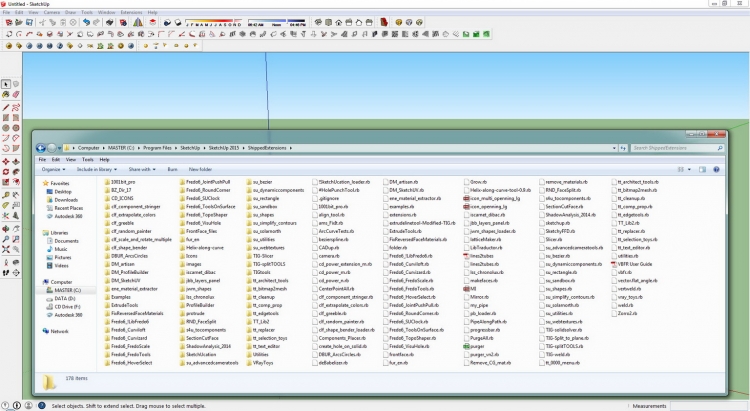Image resolution: width=750 pixels, height=411 pixels.
Task: Open the VBFR User Guide PDF
Action: [634, 263]
